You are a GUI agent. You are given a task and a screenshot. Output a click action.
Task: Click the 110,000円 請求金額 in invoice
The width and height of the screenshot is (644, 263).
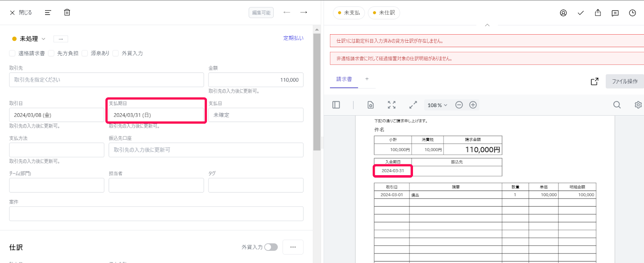483,149
